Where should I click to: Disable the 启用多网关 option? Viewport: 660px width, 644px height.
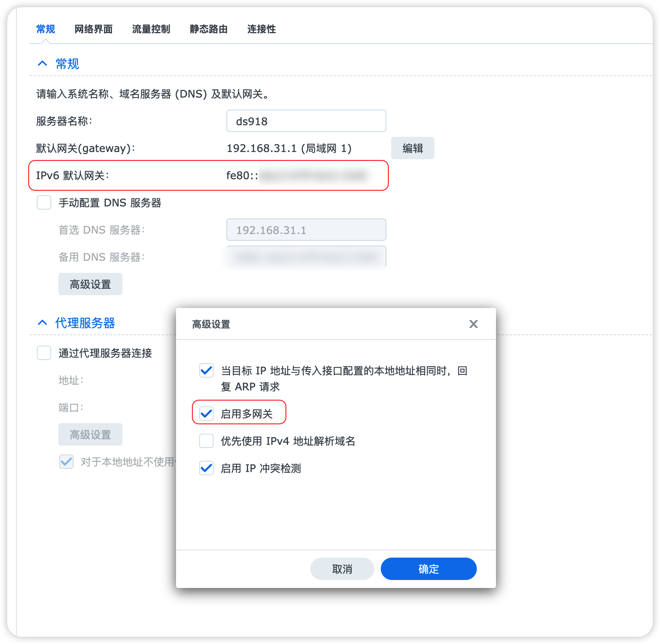[206, 414]
